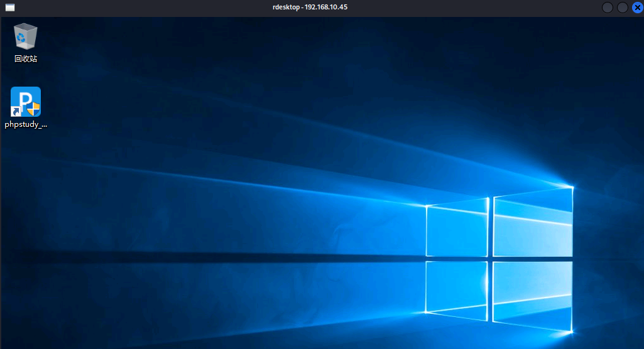Open the rdesktop window menu icon
The width and height of the screenshot is (644, 349).
click(9, 8)
